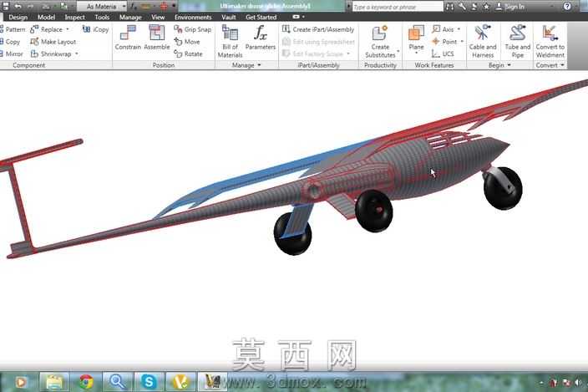Viewport: 588px width, 392px height.
Task: Select the Copy component tool
Action: (x=10, y=42)
